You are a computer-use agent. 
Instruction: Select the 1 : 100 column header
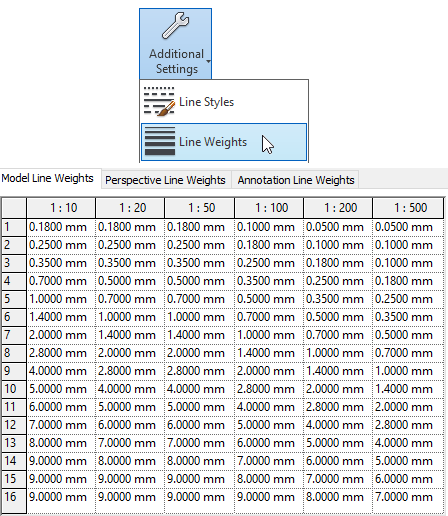[x=269, y=208]
